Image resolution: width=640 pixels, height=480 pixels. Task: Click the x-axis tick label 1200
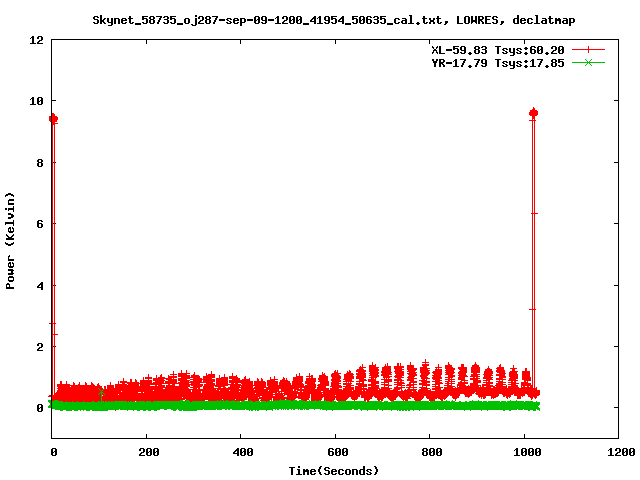[x=621, y=452]
